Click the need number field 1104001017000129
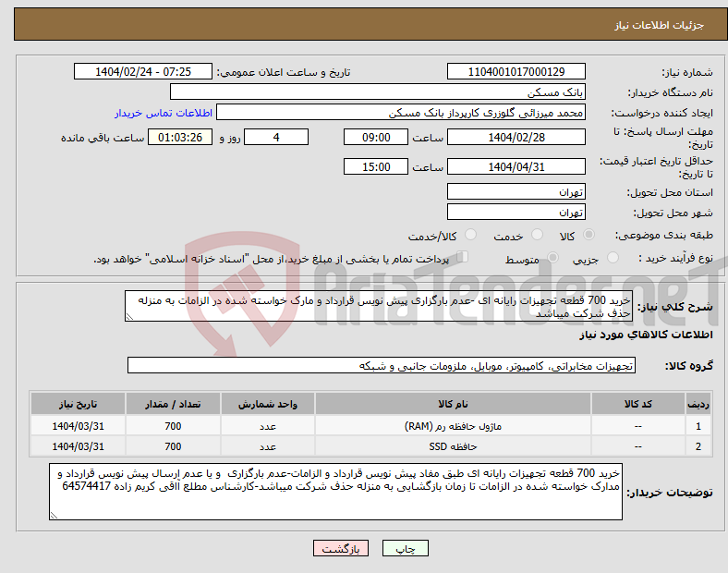 coord(516,71)
